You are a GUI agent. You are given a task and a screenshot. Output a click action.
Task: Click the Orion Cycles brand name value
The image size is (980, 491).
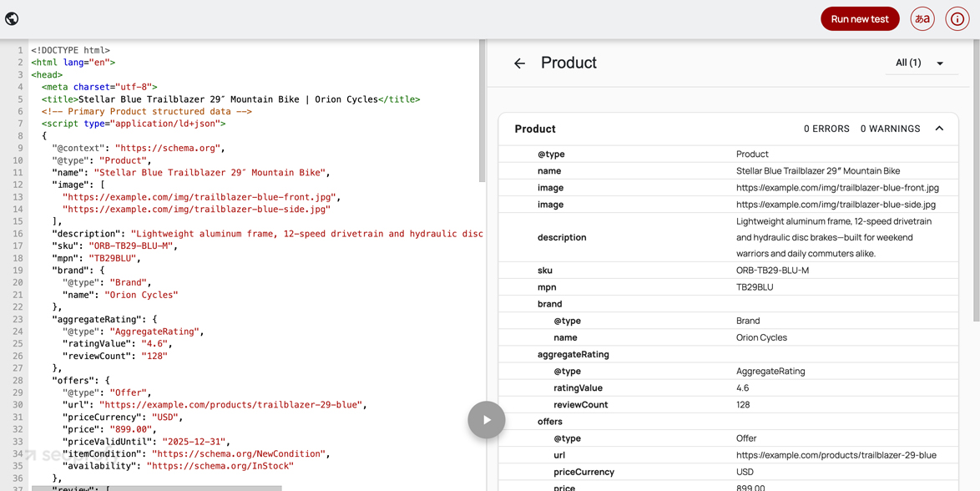click(762, 337)
